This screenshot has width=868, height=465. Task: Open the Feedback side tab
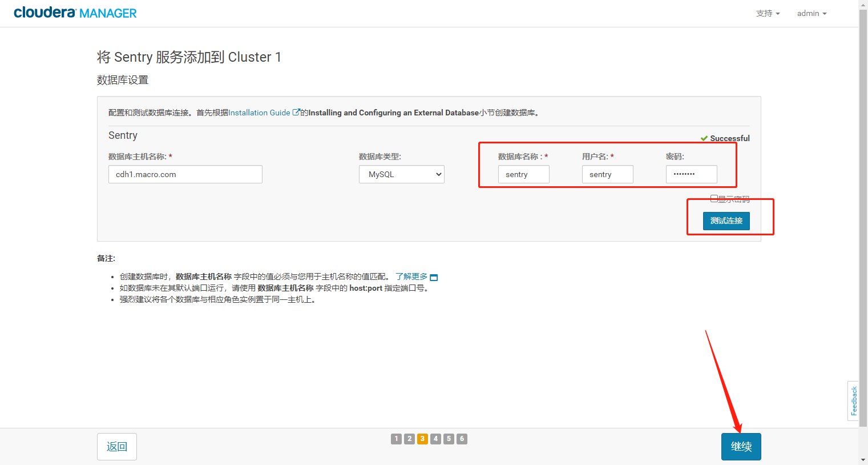[853, 401]
